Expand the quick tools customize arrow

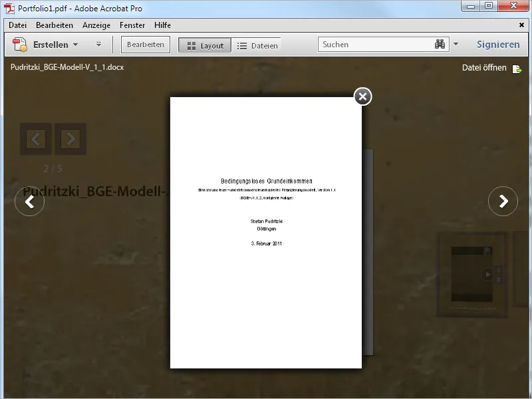98,45
